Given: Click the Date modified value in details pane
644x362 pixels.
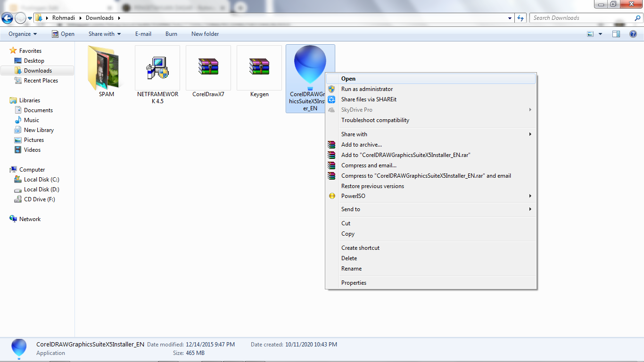Looking at the screenshot, I should tap(210, 345).
